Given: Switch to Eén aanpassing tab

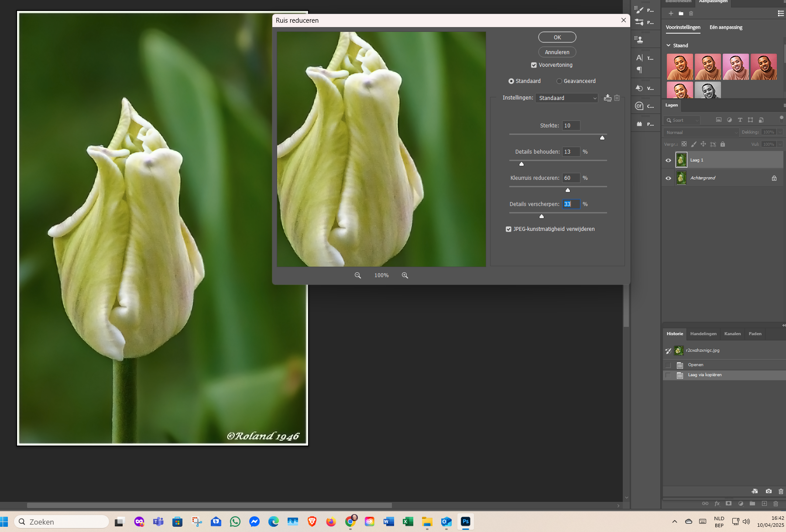Looking at the screenshot, I should point(726,27).
